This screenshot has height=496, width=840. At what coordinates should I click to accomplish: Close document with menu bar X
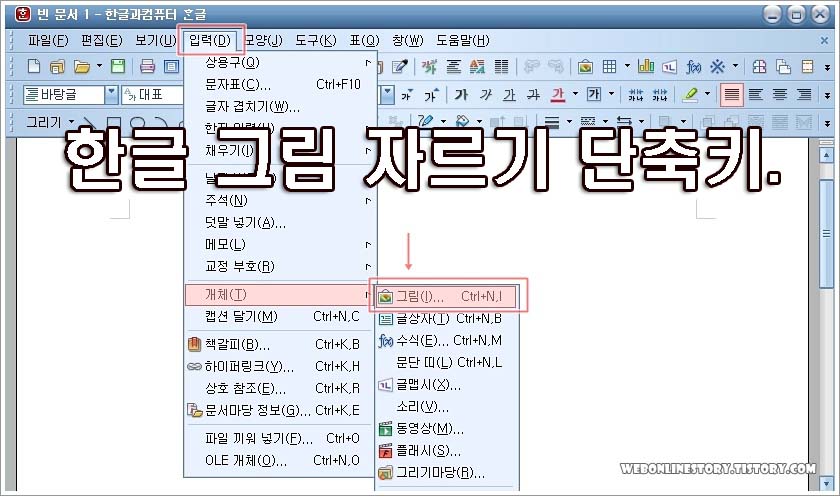point(824,41)
